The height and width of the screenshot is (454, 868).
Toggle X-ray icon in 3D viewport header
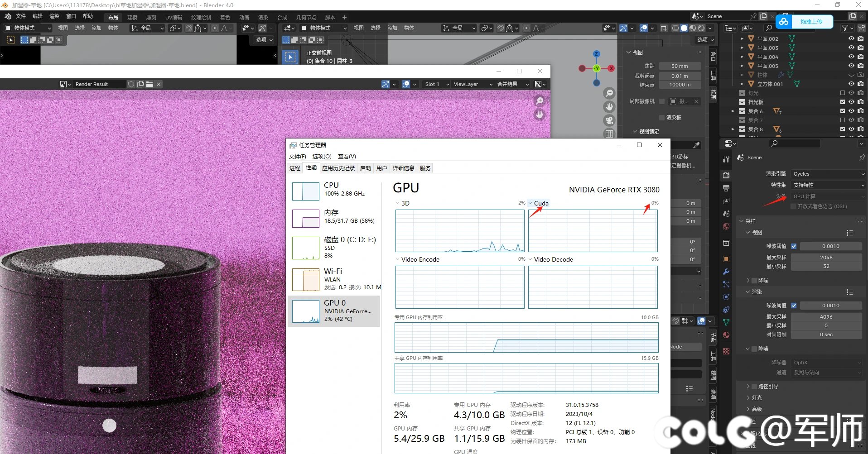pyautogui.click(x=664, y=28)
